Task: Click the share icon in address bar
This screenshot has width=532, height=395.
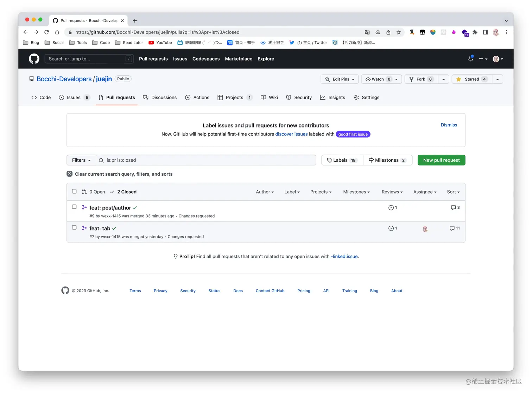Action: pyautogui.click(x=388, y=32)
